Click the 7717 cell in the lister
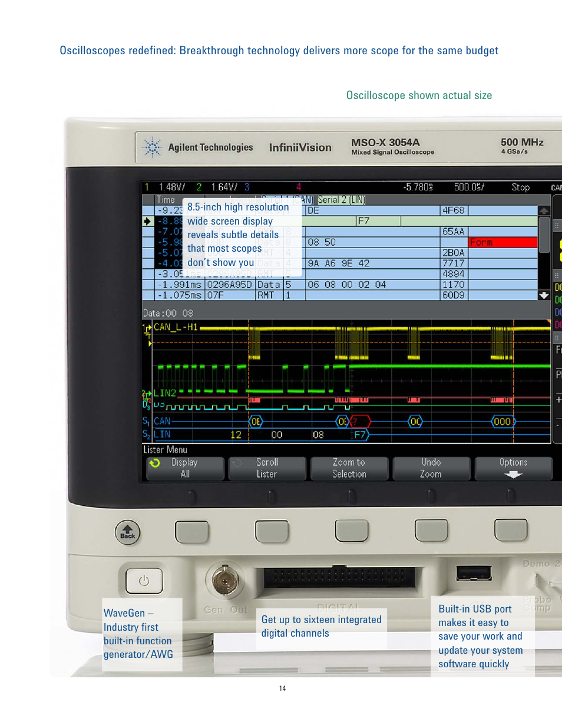 click(454, 263)
